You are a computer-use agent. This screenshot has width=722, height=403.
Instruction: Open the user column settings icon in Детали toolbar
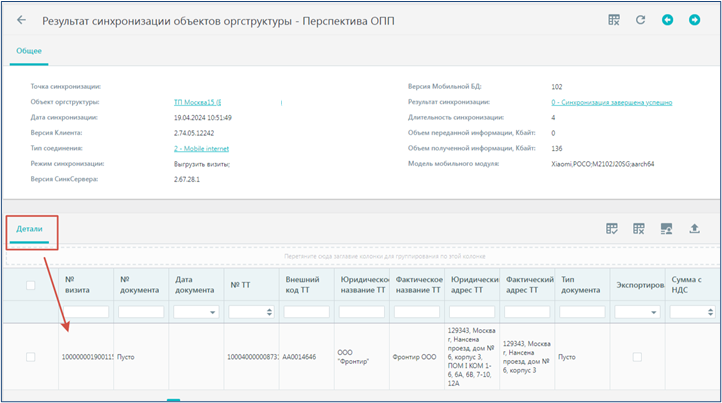(666, 228)
